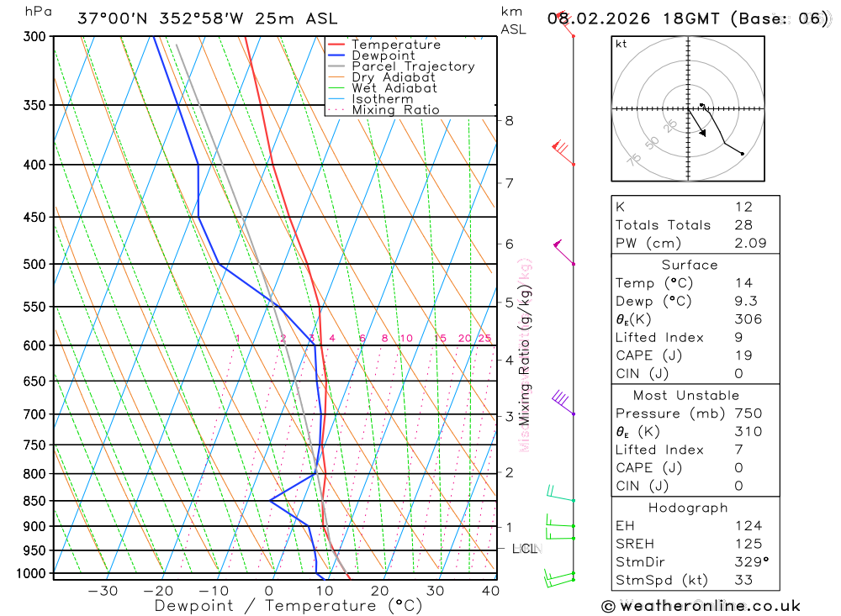Click the 'Surface' section heading
Screen dimensions: 841x616
690,265
